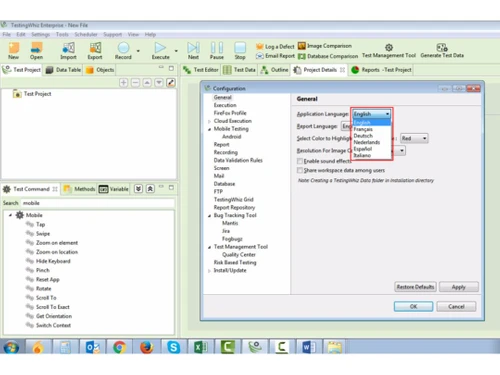Select Deutsch in language list

pyautogui.click(x=371, y=136)
